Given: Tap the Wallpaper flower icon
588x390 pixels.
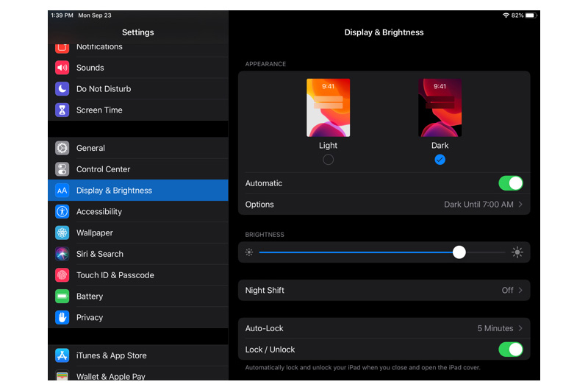Looking at the screenshot, I should (62, 233).
